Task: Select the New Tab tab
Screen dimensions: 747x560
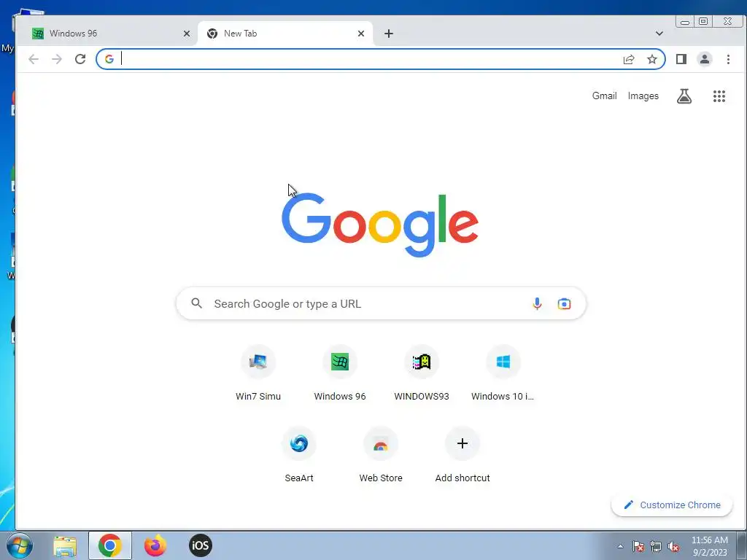Action: coord(285,34)
